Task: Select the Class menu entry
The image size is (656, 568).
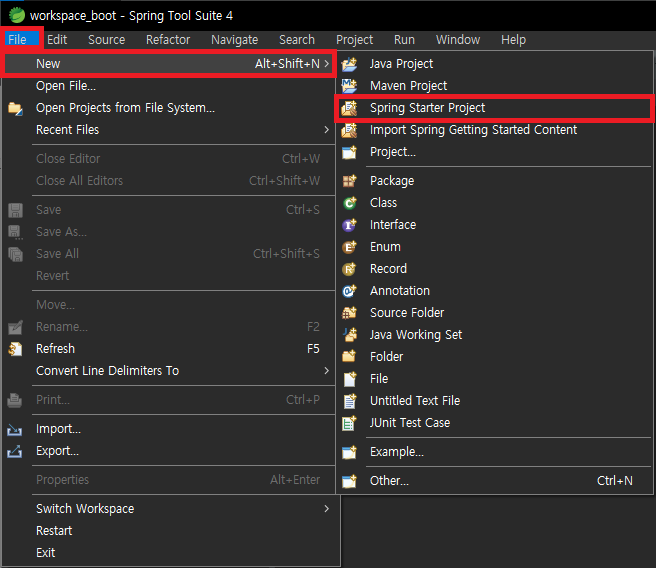Action: click(x=494, y=203)
